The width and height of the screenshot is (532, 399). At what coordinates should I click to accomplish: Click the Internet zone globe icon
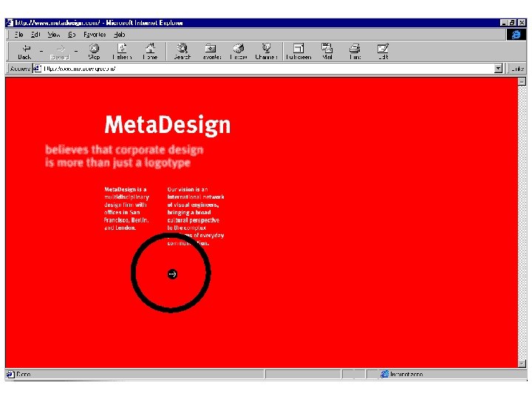tap(384, 374)
